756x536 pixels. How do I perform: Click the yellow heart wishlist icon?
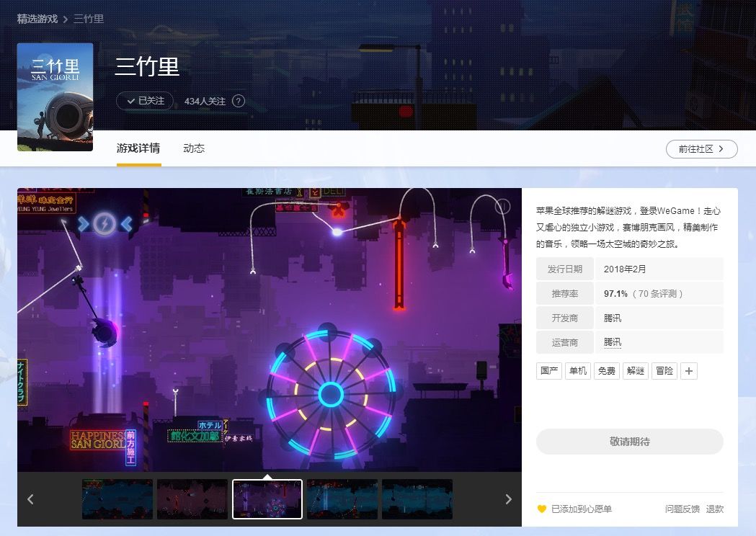click(x=542, y=509)
